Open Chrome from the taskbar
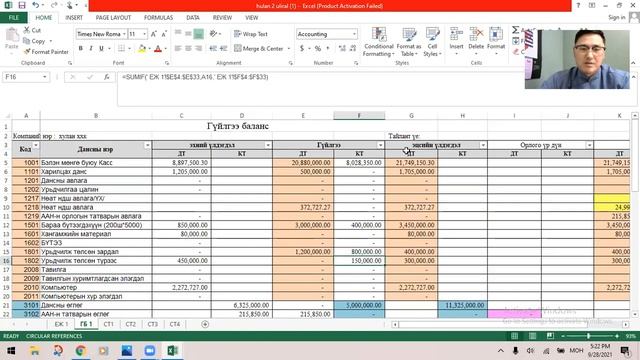 point(80,351)
